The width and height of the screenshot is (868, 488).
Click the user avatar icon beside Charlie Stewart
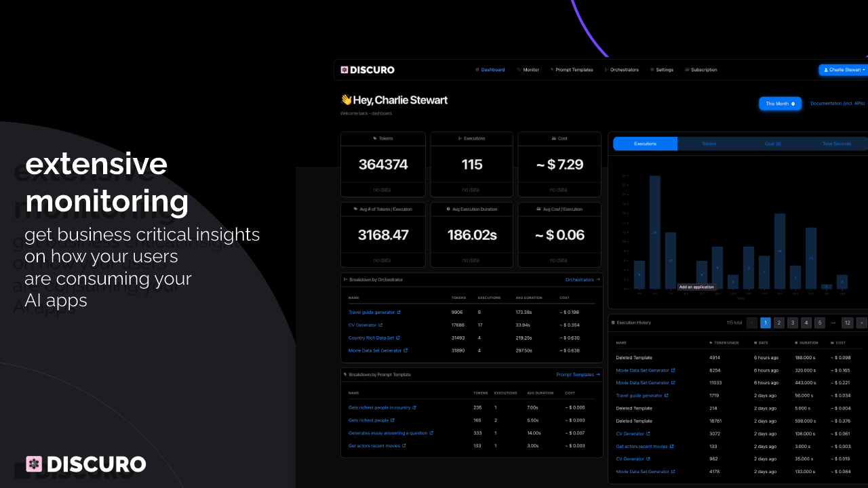(826, 70)
